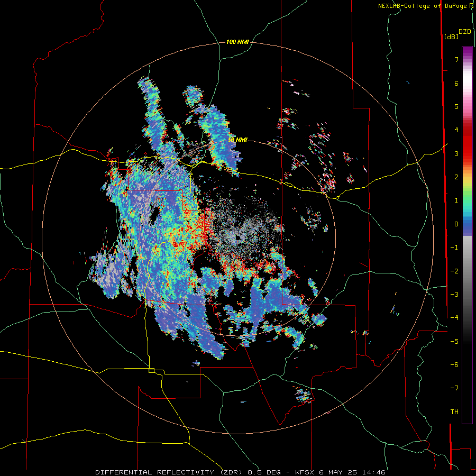Click the -2 dB value on color scale
Screen dimensions: 476x476
click(454, 271)
